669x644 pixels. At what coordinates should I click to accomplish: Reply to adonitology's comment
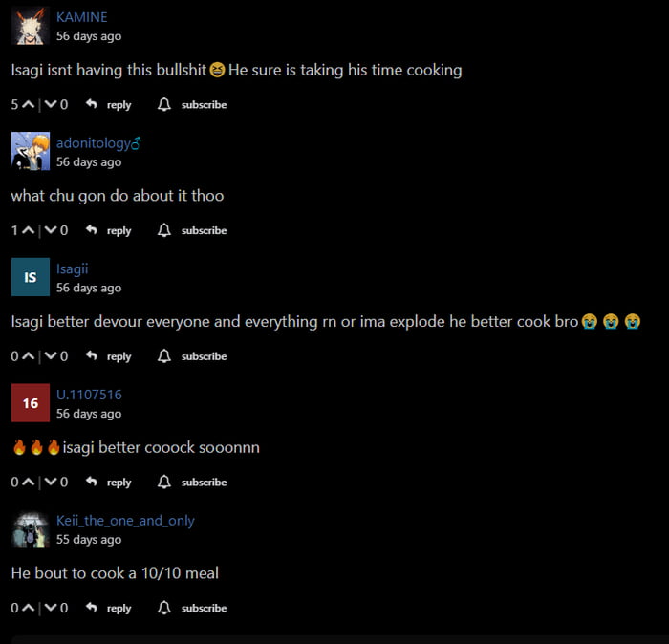(119, 230)
